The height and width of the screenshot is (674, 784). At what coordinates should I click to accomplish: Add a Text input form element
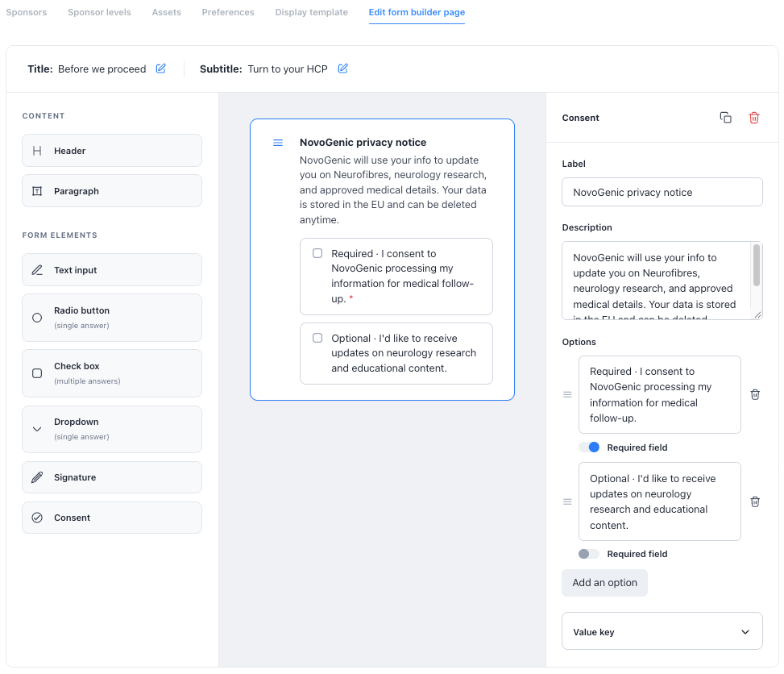[x=112, y=270]
